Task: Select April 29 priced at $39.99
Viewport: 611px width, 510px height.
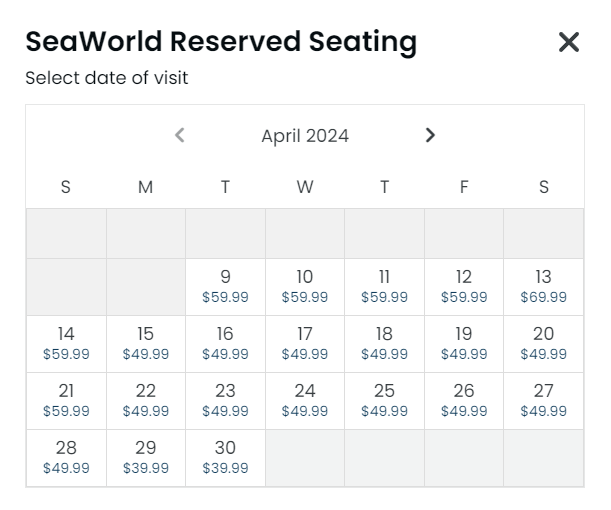Action: [146, 457]
